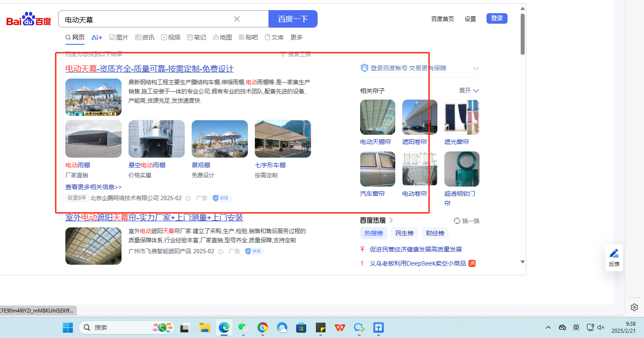Click the 保障 badge on the 广州市飞佛 result
This screenshot has height=338, width=644.
(x=254, y=251)
